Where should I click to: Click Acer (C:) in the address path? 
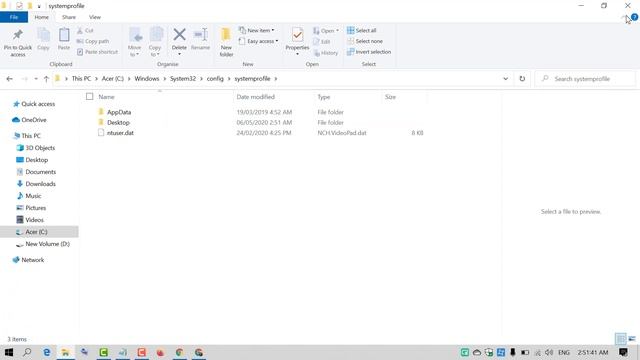(113, 79)
